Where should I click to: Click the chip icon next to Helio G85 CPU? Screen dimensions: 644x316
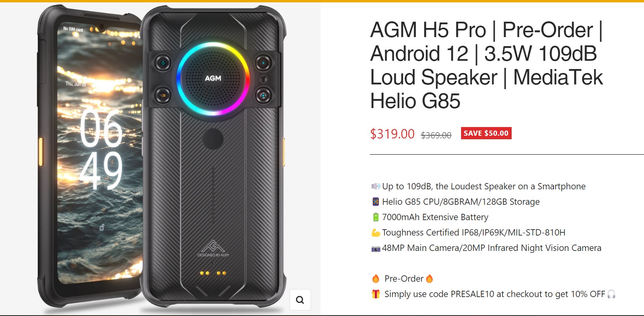(376, 202)
